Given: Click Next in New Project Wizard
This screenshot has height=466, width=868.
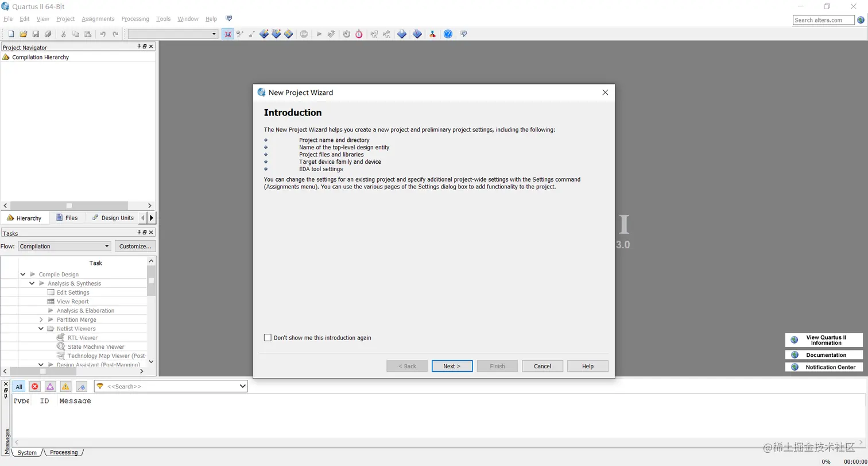Looking at the screenshot, I should 452,366.
